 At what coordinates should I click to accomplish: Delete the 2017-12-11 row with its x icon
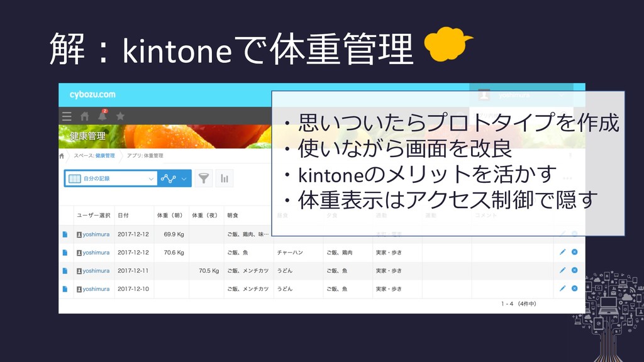tap(575, 270)
